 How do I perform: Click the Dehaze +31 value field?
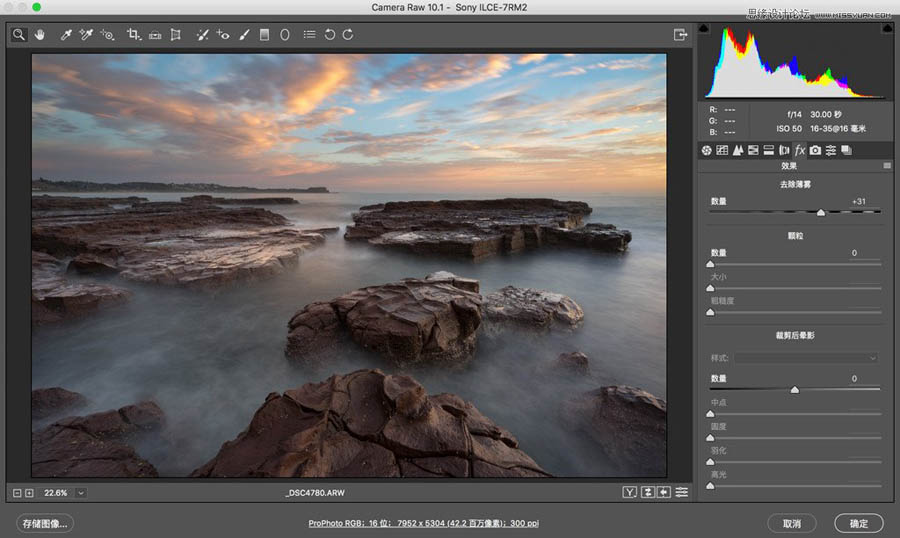[x=859, y=202]
